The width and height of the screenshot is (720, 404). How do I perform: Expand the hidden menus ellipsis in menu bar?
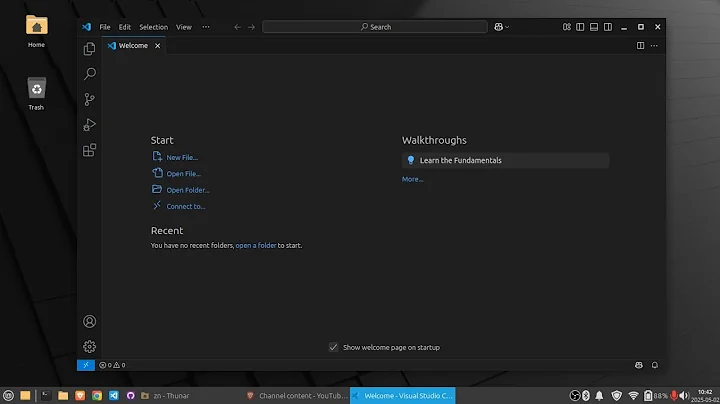[x=206, y=27]
